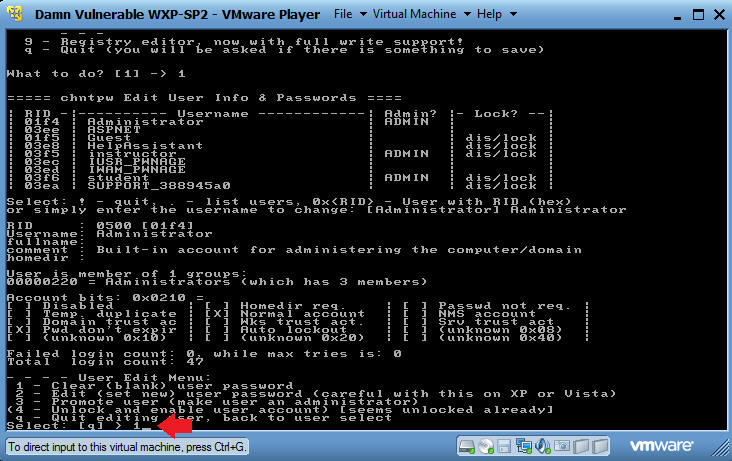Open the File menu
732x461 pixels.
tap(350, 14)
